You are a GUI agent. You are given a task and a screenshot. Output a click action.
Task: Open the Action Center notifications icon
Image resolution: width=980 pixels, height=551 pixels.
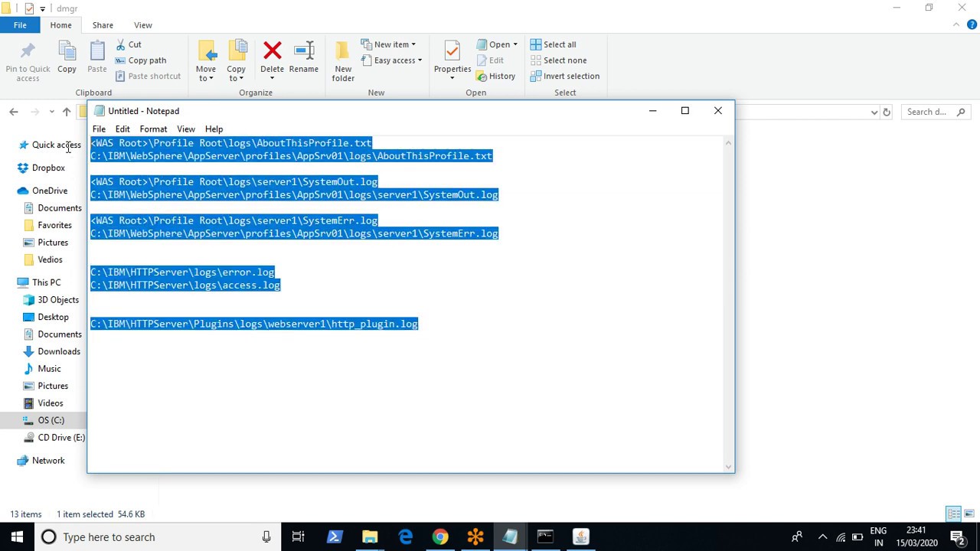(958, 536)
